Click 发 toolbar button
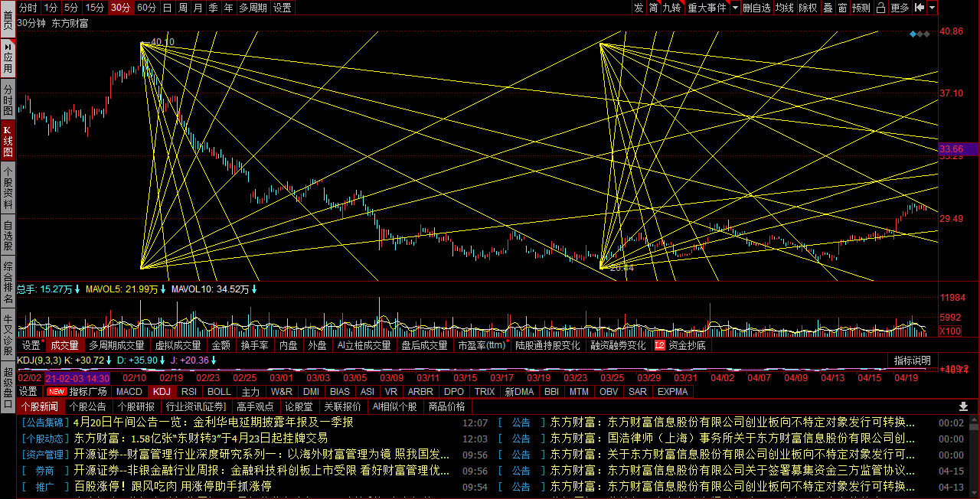The image size is (980, 499). pyautogui.click(x=639, y=8)
